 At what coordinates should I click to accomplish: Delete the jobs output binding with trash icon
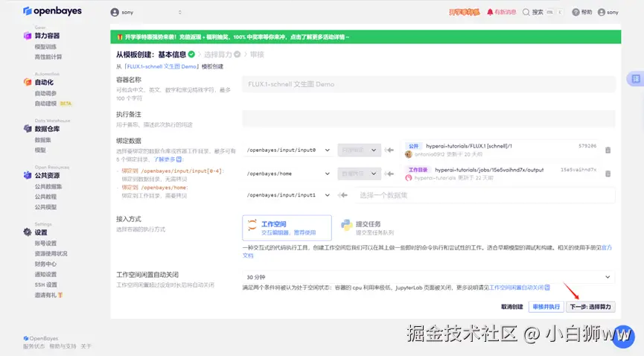pos(608,174)
